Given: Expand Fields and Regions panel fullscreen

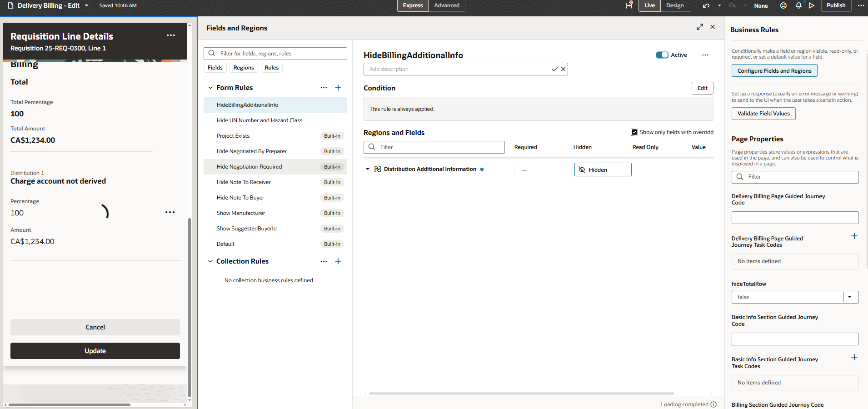Looking at the screenshot, I should pos(700,27).
